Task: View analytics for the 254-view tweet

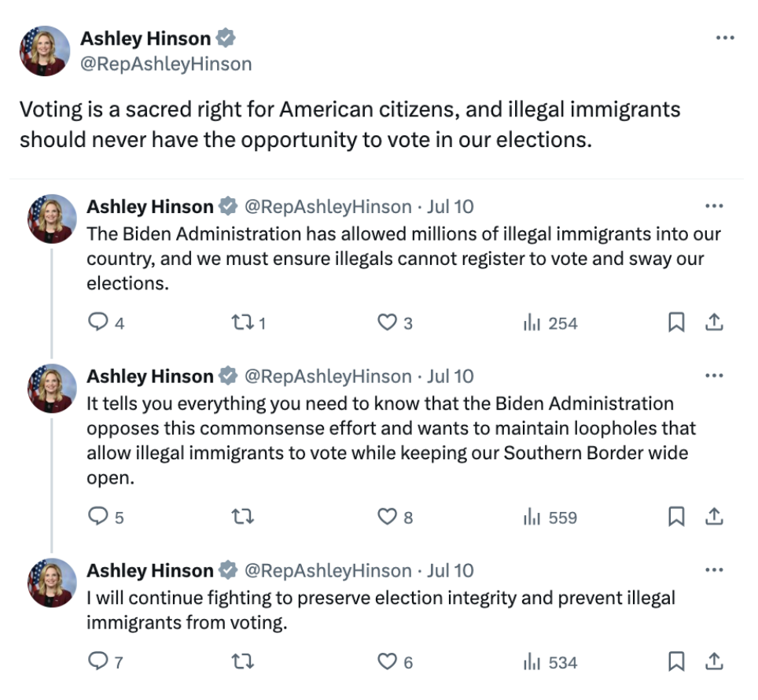Action: (550, 322)
